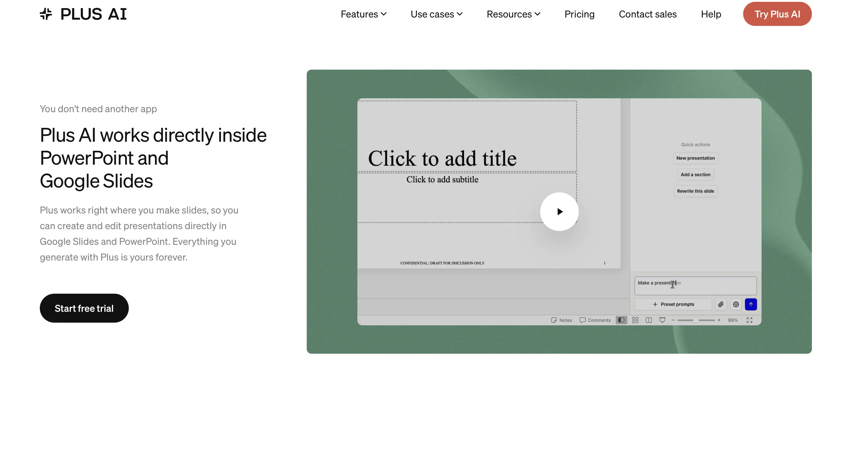Expand the Features dropdown menu

(363, 14)
